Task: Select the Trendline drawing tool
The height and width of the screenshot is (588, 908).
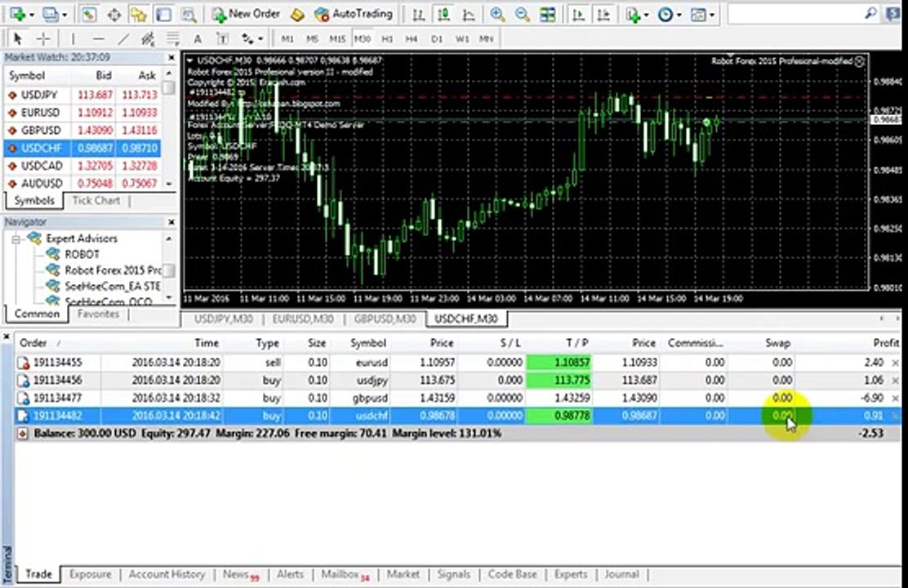Action: pos(123,39)
